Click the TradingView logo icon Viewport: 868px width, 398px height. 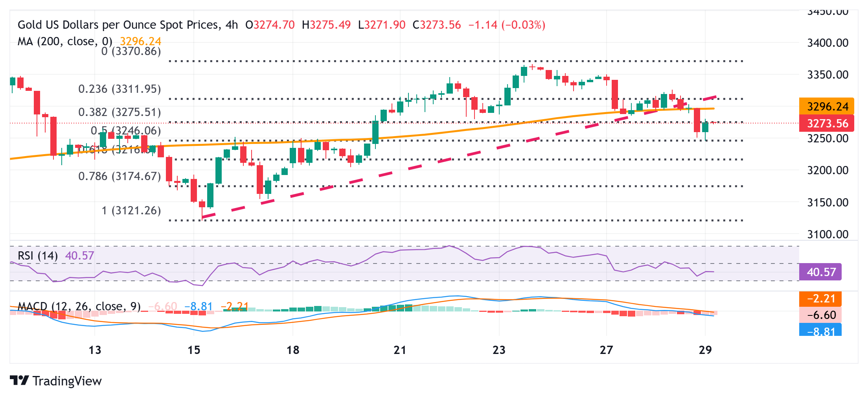(x=19, y=381)
